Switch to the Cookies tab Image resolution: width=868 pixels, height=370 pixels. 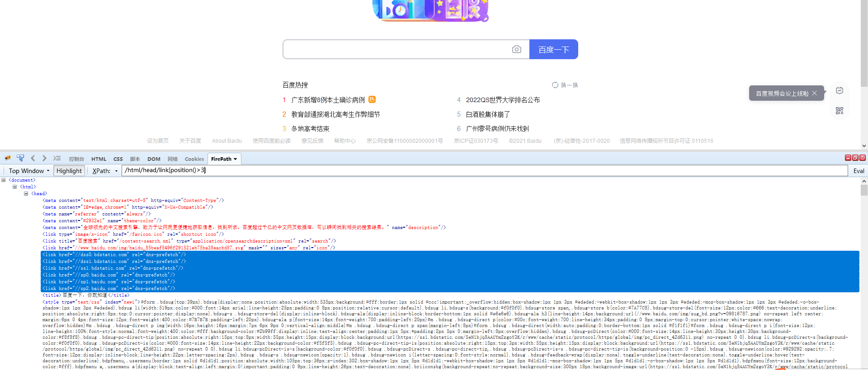[194, 159]
